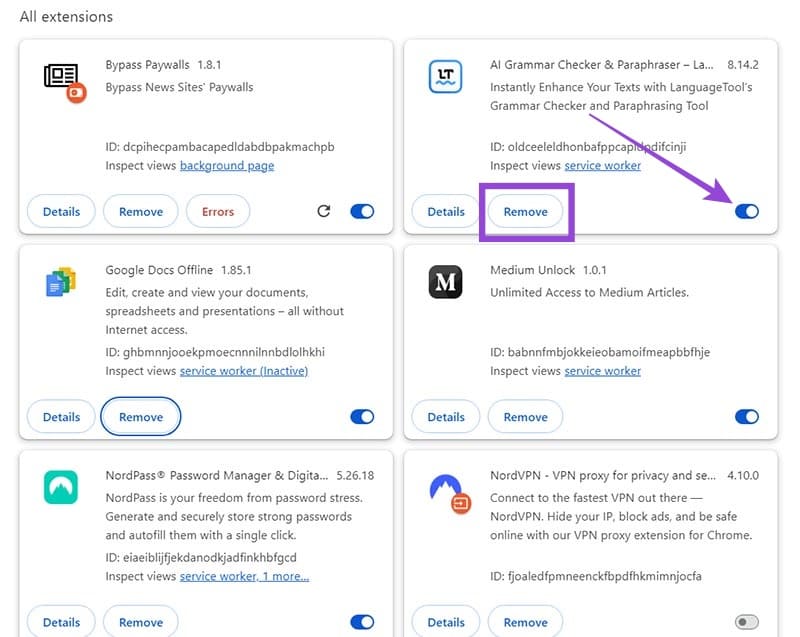Open Google Docs Offline service worker (Inactive) link
Image resolution: width=800 pixels, height=637 pixels.
244,371
